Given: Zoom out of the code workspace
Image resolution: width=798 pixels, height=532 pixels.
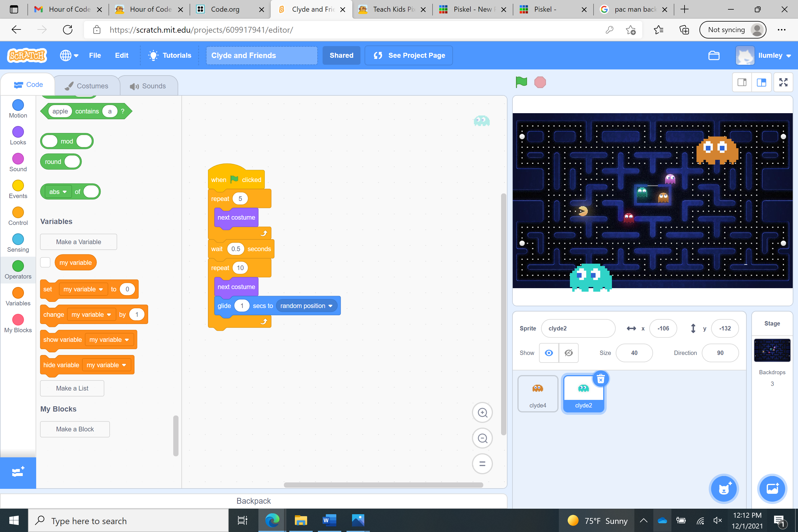Looking at the screenshot, I should pos(482,438).
